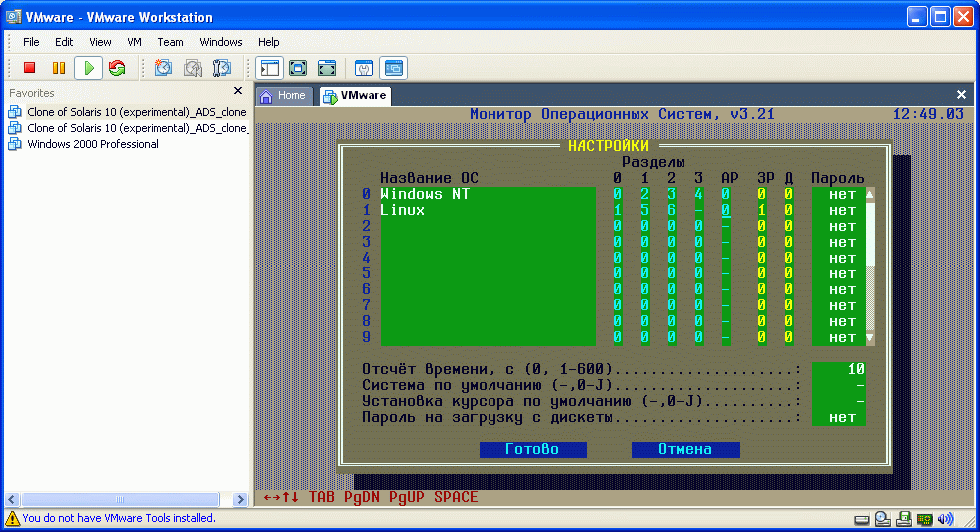980x532 pixels.
Task: Click the Favorites horizontal scrollbar thumb
Action: [x=120, y=499]
